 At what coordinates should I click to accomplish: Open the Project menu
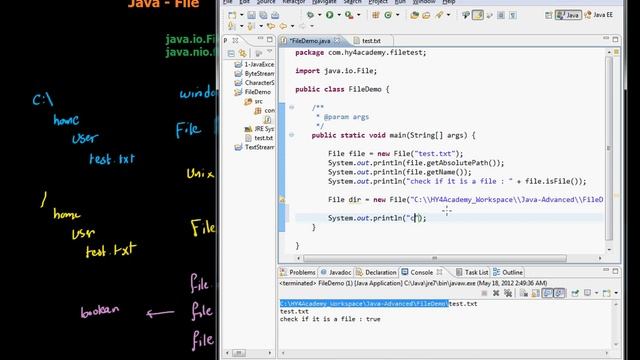click(x=378, y=2)
